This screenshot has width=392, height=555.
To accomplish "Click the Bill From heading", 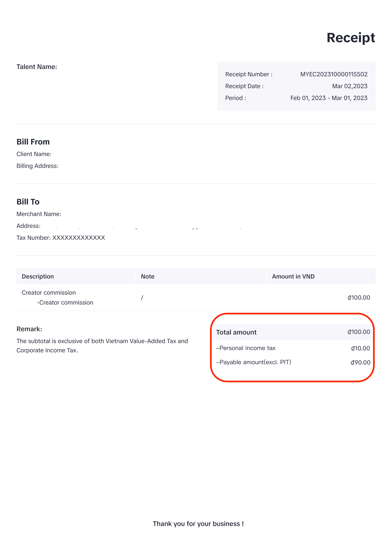I will [x=33, y=142].
